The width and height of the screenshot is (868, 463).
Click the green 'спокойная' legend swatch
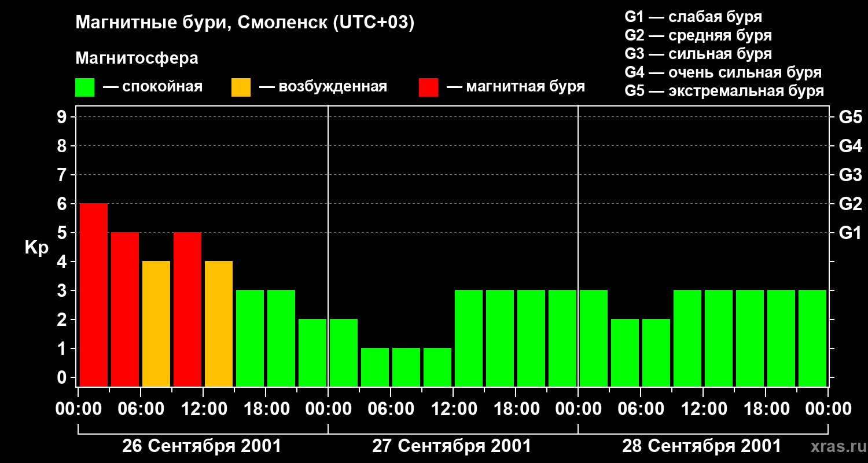coord(84,87)
